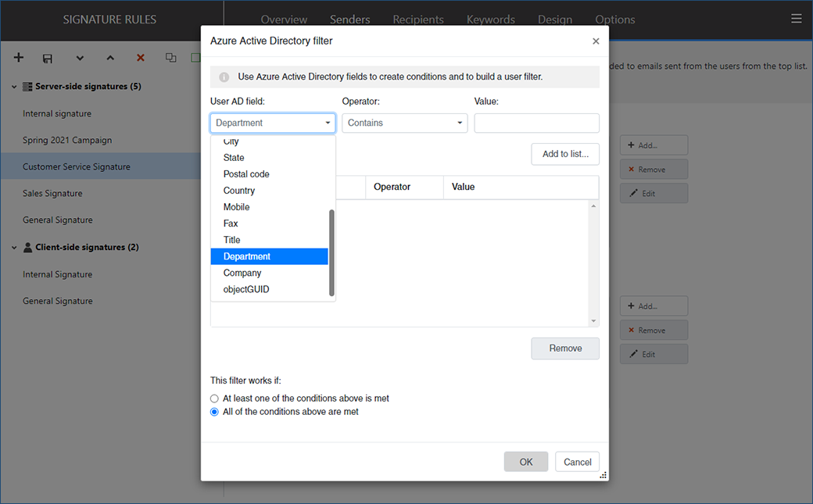Image resolution: width=813 pixels, height=504 pixels.
Task: Click the conditions list scroll down arrow
Action: pos(593,321)
